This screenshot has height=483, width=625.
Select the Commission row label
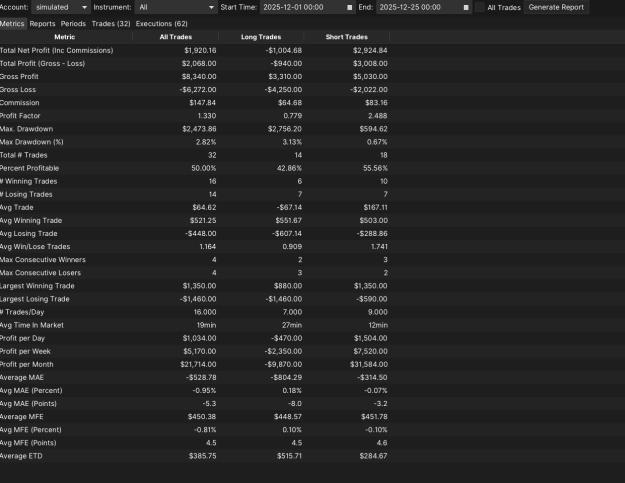pyautogui.click(x=20, y=103)
